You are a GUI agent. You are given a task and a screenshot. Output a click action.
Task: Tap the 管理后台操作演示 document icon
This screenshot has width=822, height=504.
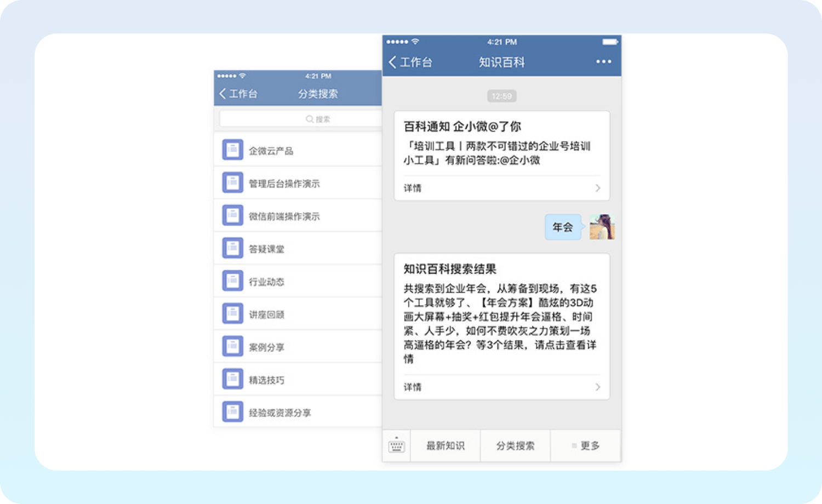coord(232,182)
